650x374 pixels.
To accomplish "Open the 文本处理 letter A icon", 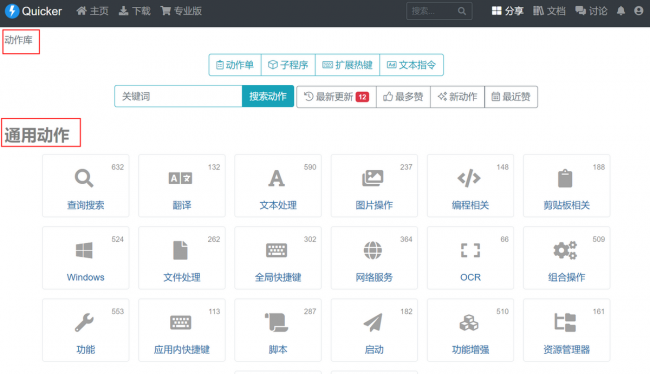I will click(x=276, y=178).
